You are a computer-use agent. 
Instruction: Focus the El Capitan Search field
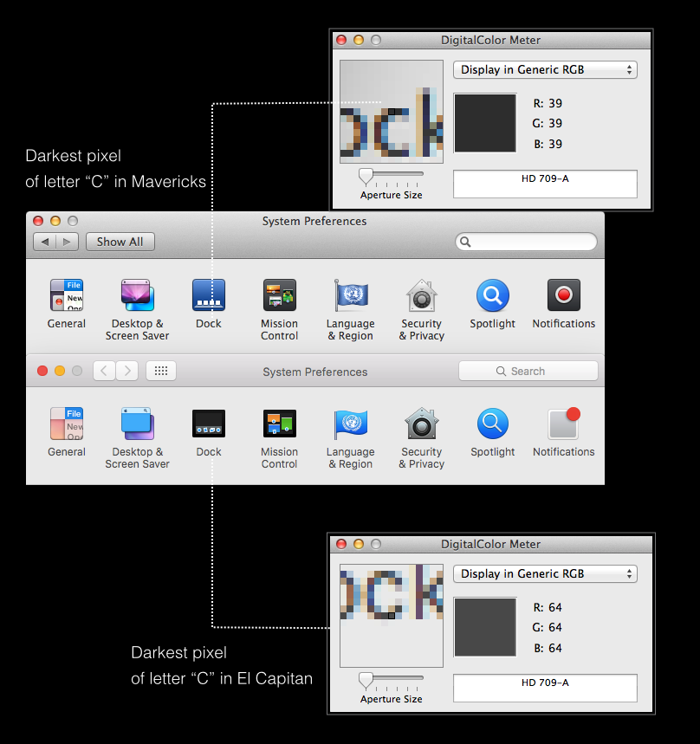pos(528,371)
